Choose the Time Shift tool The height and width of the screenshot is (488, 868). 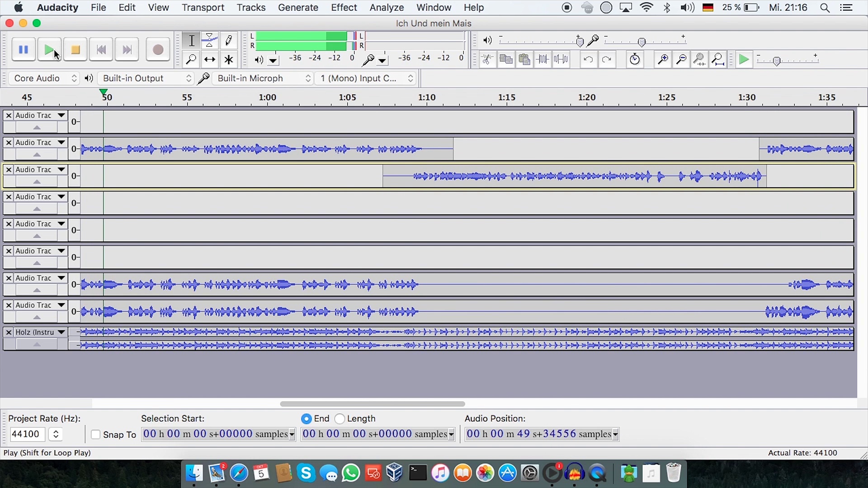point(210,60)
